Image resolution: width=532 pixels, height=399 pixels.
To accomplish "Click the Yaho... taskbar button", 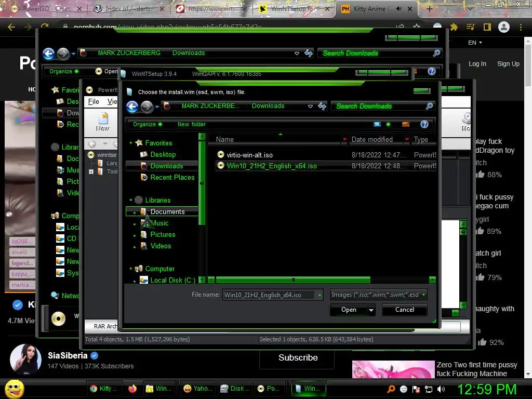I will (x=198, y=389).
